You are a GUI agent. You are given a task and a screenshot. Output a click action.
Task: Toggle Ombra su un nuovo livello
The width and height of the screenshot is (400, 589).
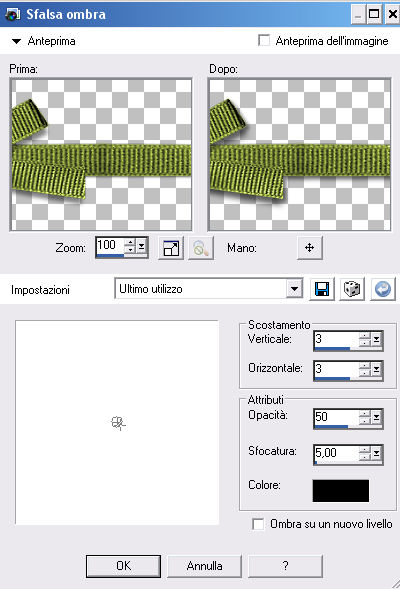pos(258,524)
